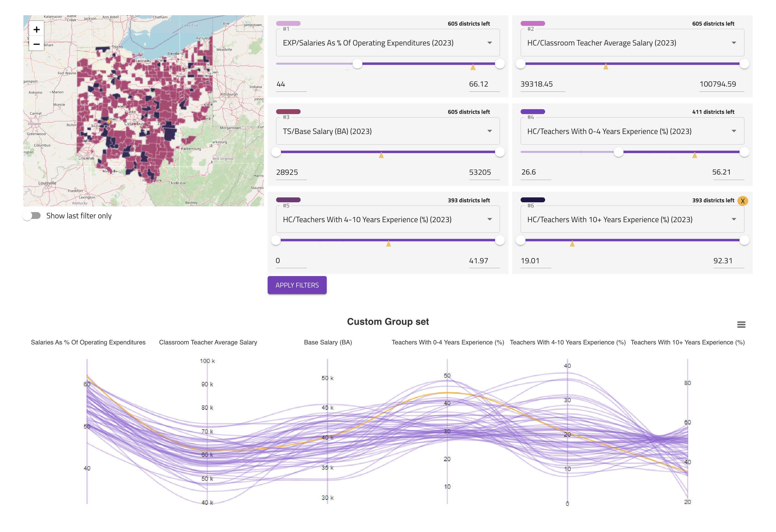Click the Base Salary (BA) axis label in chart
The height and width of the screenshot is (532, 776).
pos(328,342)
